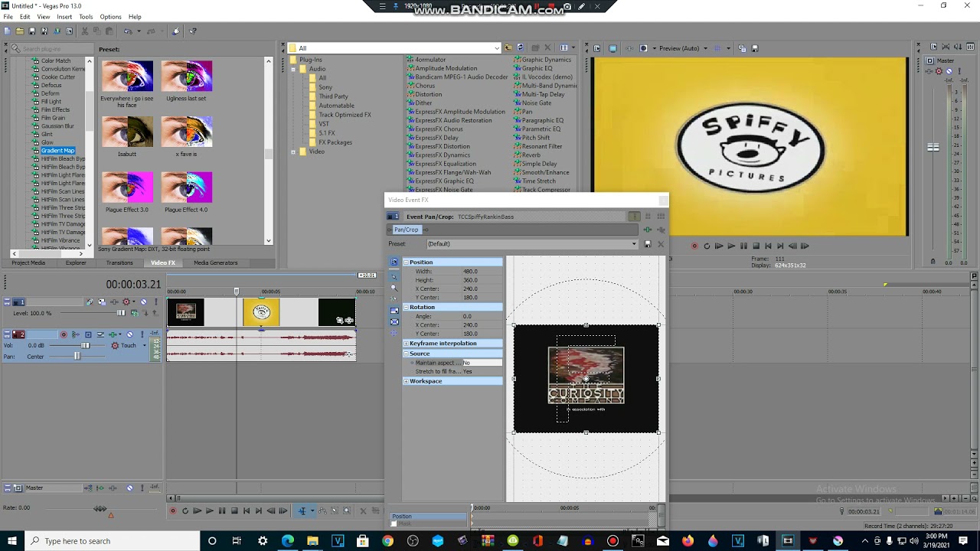Image resolution: width=980 pixels, height=551 pixels.
Task: Click the Undo arrow icon
Action: (x=128, y=31)
